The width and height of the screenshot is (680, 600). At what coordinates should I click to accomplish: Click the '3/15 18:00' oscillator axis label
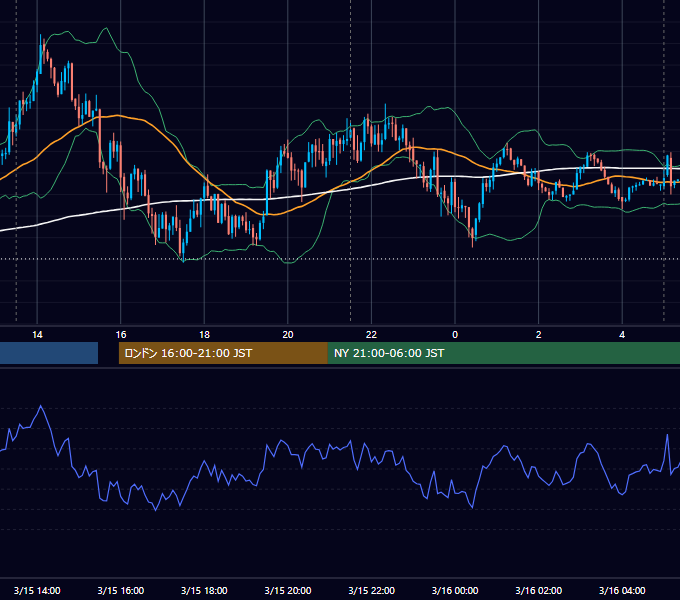(204, 590)
